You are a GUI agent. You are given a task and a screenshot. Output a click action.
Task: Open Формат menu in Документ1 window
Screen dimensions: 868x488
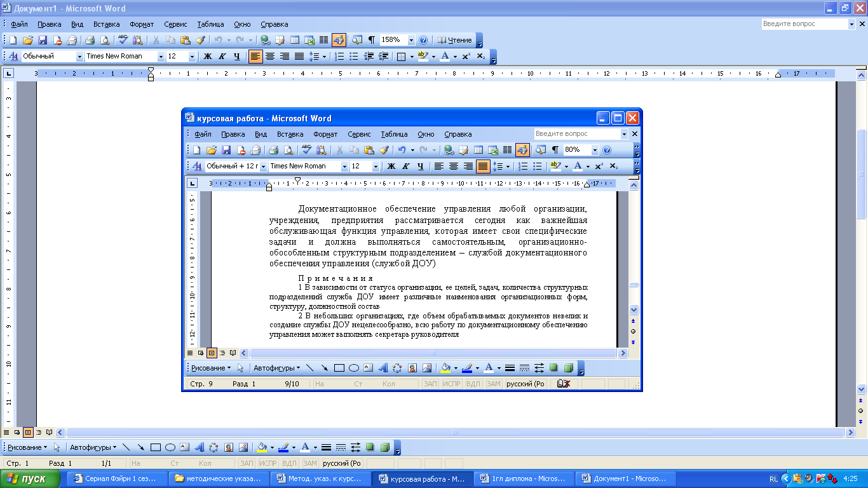(142, 24)
